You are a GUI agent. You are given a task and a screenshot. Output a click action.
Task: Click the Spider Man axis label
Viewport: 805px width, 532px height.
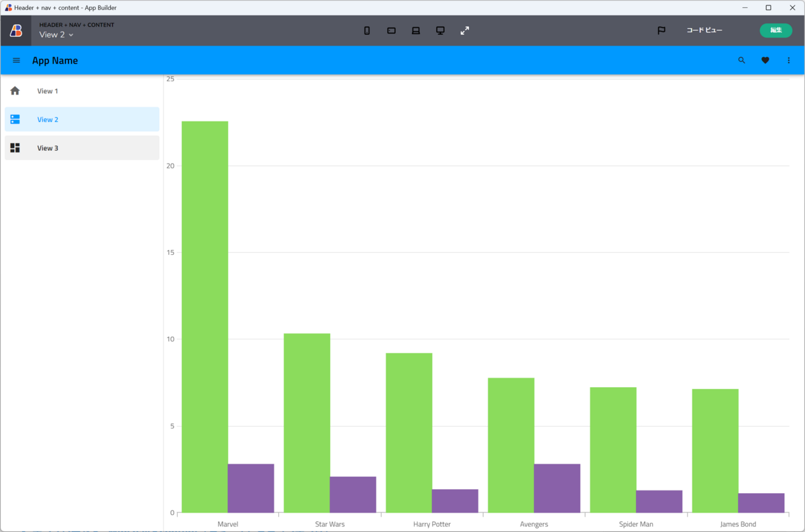coord(636,524)
